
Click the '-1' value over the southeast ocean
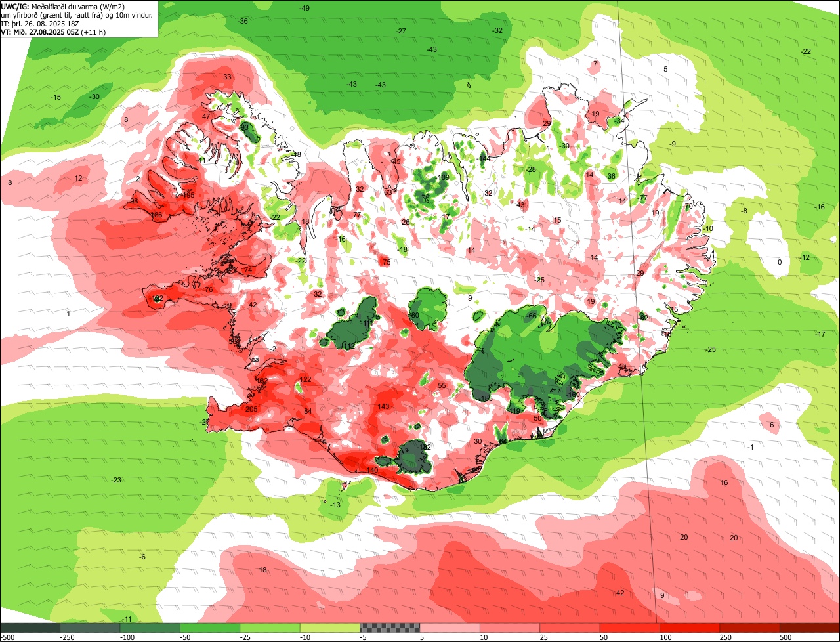pos(751,447)
